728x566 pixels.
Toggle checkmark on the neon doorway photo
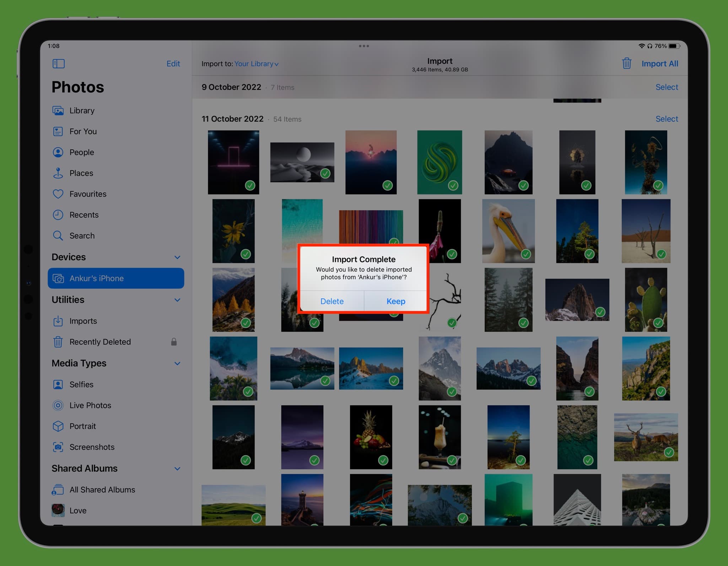[x=250, y=185]
